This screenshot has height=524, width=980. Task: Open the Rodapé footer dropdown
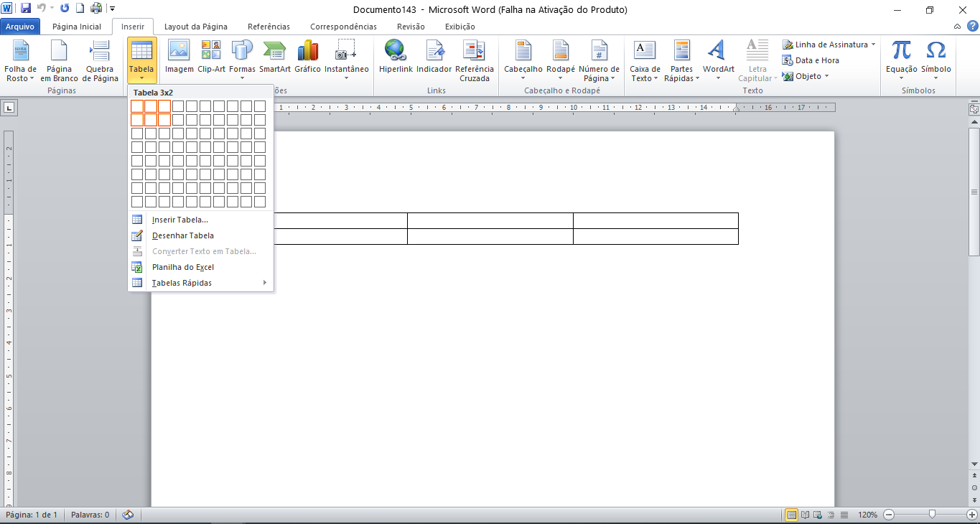(561, 61)
